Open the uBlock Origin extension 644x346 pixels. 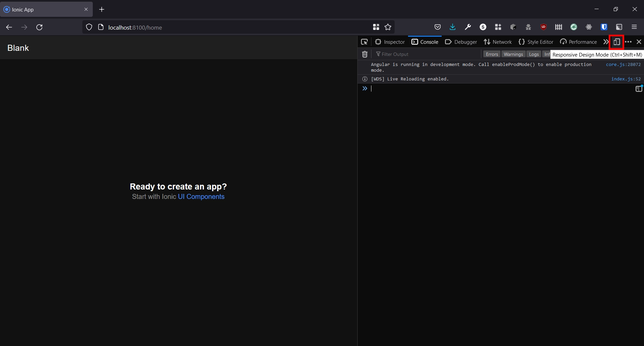(x=544, y=27)
